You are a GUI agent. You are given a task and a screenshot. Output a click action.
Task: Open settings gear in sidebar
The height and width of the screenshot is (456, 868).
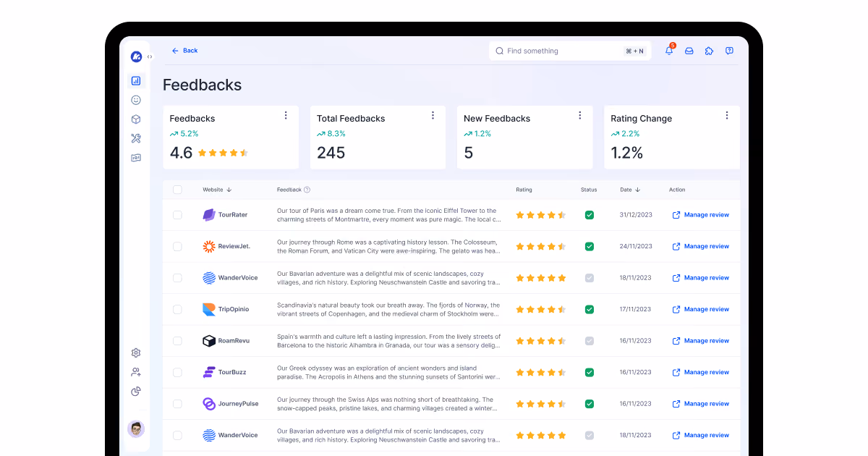(136, 353)
